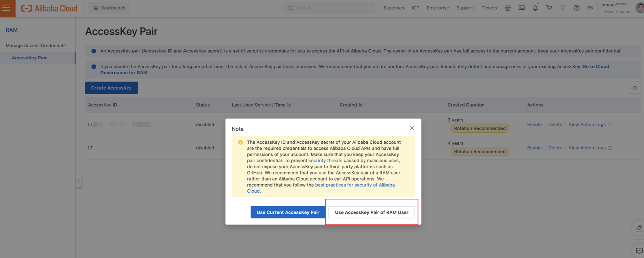Open the chat support icon
Screen dimensions: 644x258
[x=639, y=251]
